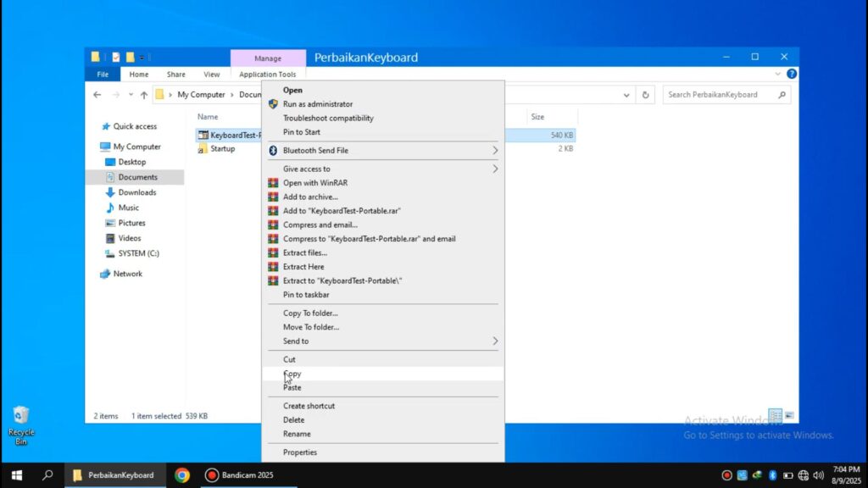Click the help question mark icon
Image resolution: width=868 pixels, height=488 pixels.
tap(791, 75)
